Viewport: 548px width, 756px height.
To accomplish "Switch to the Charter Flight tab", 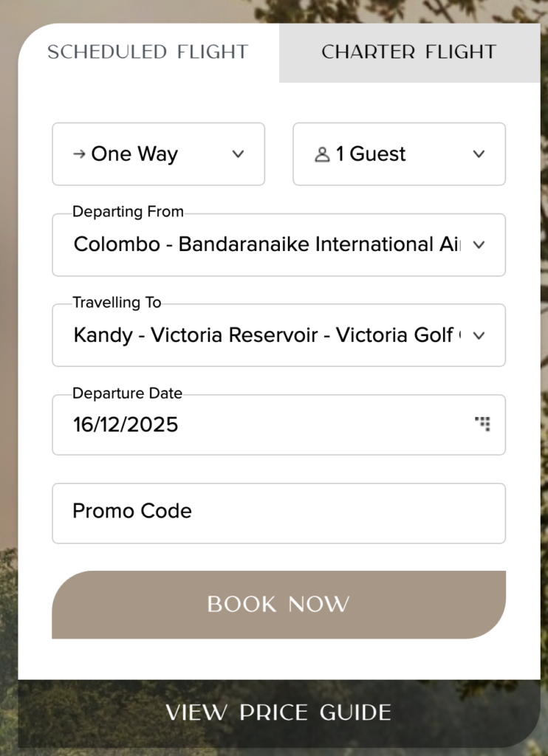I will click(408, 52).
